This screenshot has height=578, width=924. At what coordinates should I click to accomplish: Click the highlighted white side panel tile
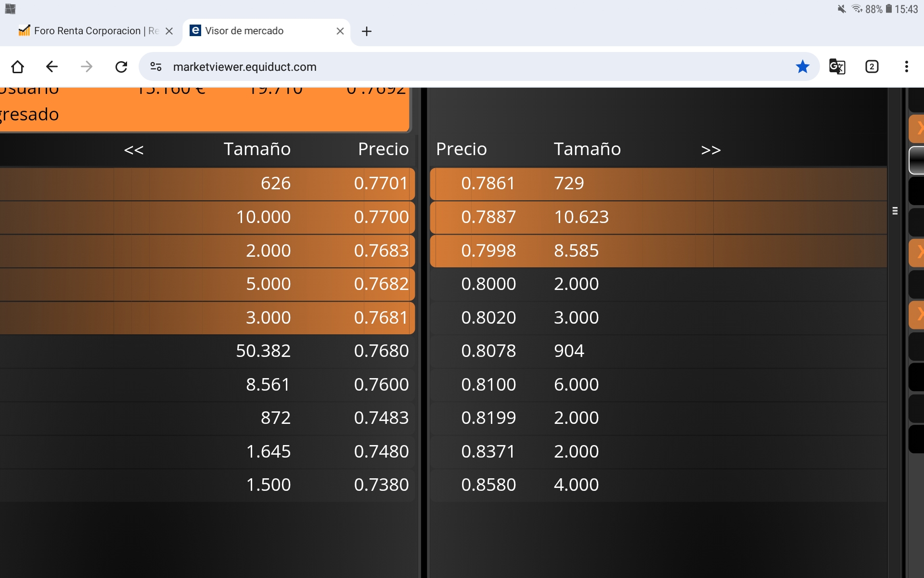(916, 160)
